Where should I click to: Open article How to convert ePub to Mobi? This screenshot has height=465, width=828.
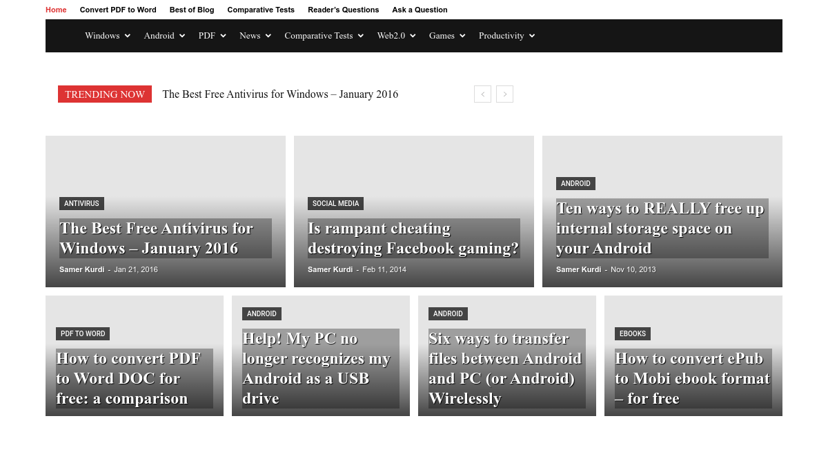click(693, 378)
